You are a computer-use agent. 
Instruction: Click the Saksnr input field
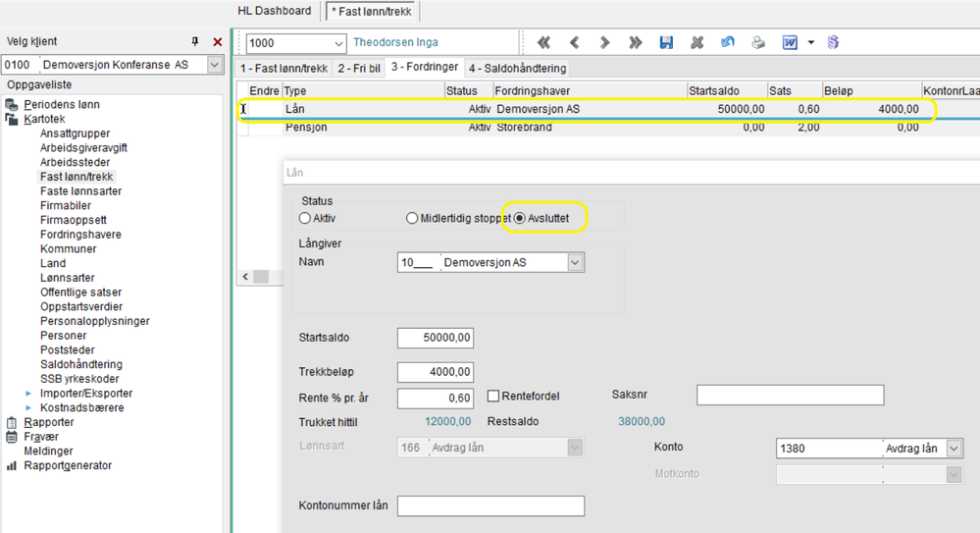point(790,395)
